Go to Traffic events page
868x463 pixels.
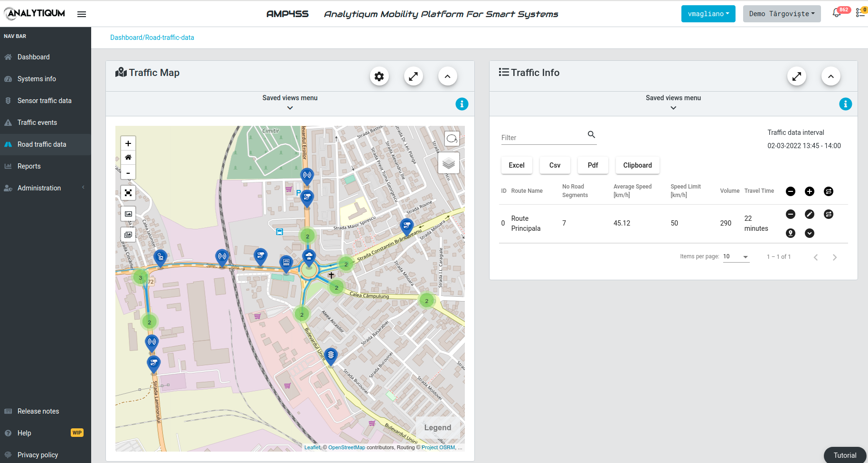pyautogui.click(x=37, y=123)
